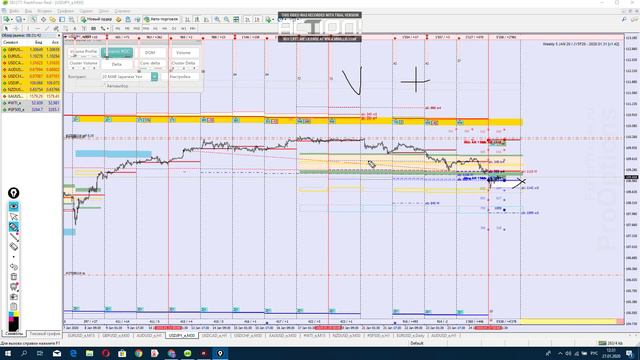
Task: Toggle eye visibility on drawing palette
Action: tap(13, 207)
